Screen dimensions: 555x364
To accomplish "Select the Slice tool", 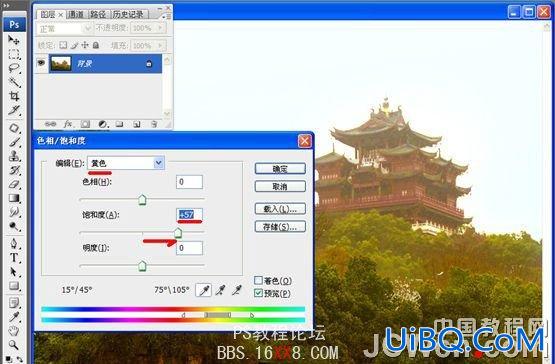I will pos(14,110).
